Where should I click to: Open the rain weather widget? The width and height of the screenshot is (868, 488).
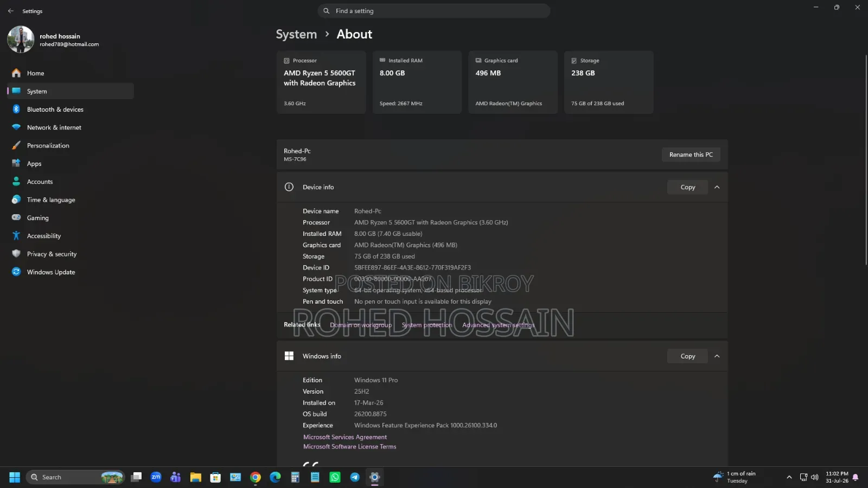(x=735, y=477)
